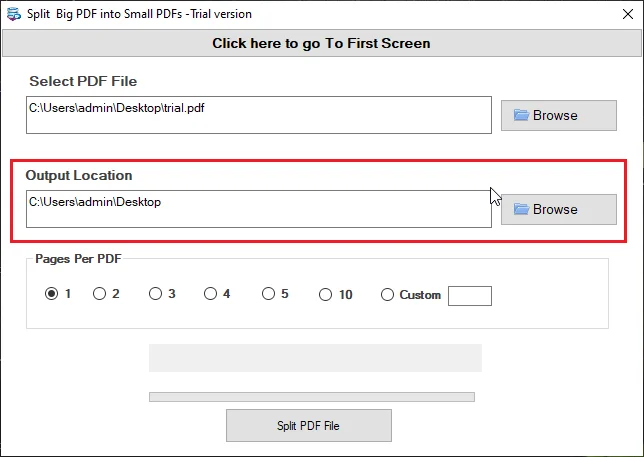644x457 pixels.
Task: Click the window title bar text
Action: (x=140, y=14)
